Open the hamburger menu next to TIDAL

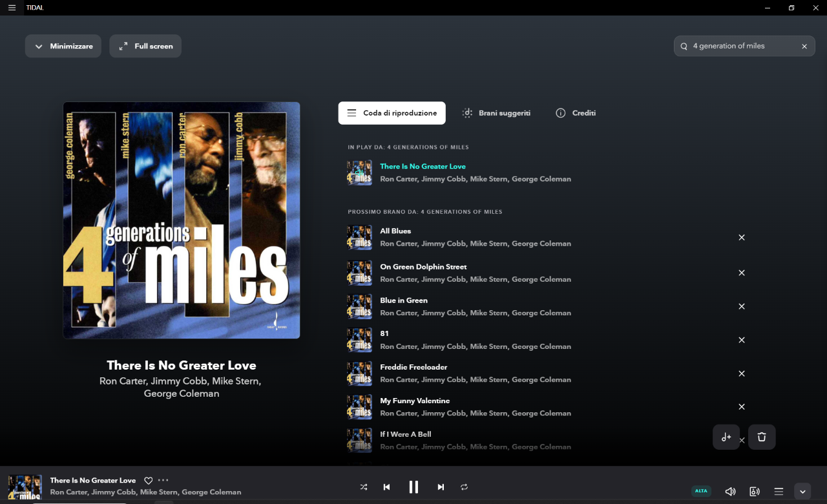click(12, 8)
